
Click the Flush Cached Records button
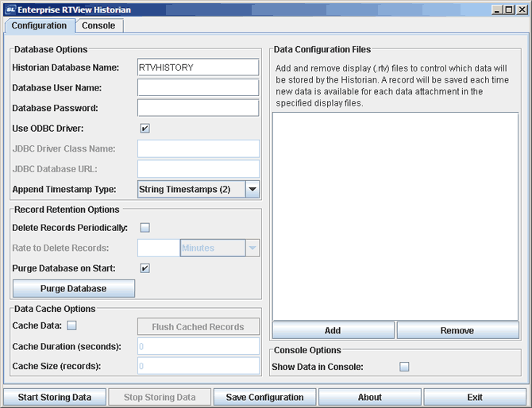199,326
